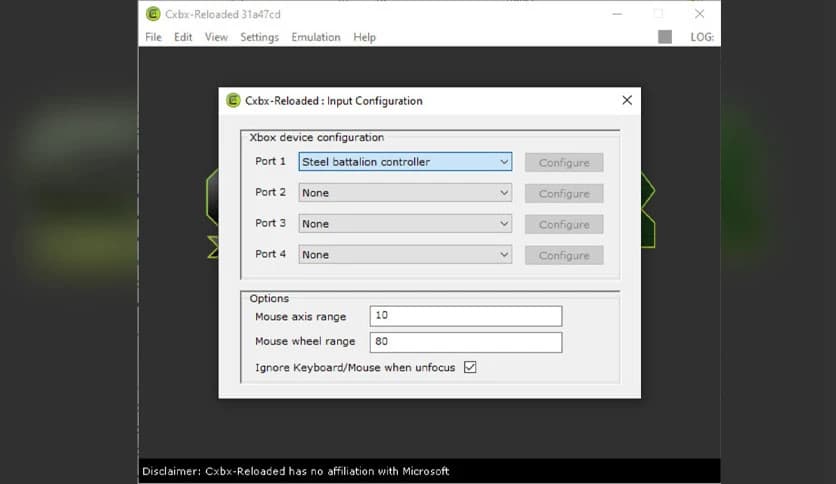Open the Port 1 device dropdown
The width and height of the screenshot is (836, 484).
coord(405,162)
